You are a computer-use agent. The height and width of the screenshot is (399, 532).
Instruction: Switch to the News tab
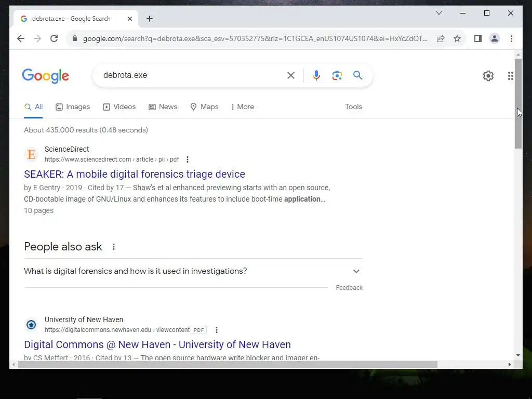click(x=163, y=107)
